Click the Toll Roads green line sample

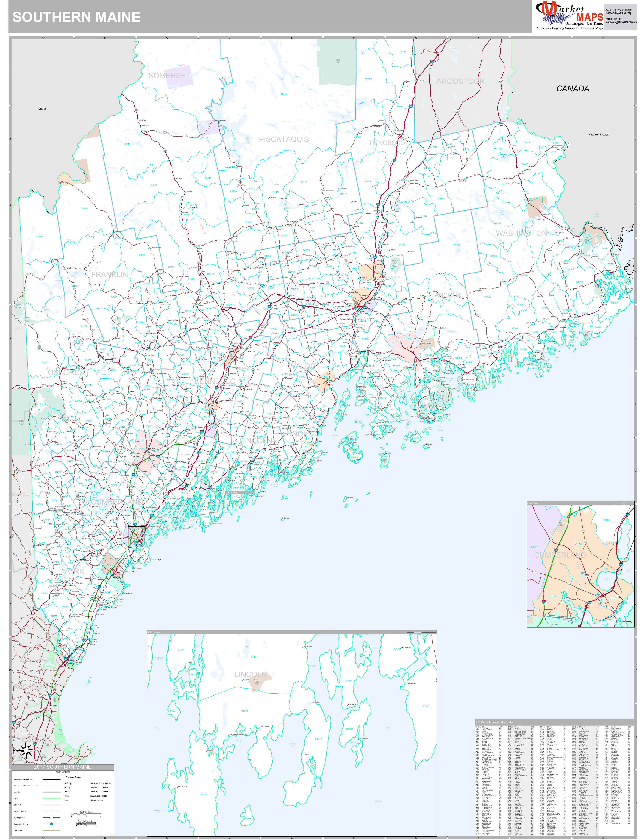click(52, 830)
